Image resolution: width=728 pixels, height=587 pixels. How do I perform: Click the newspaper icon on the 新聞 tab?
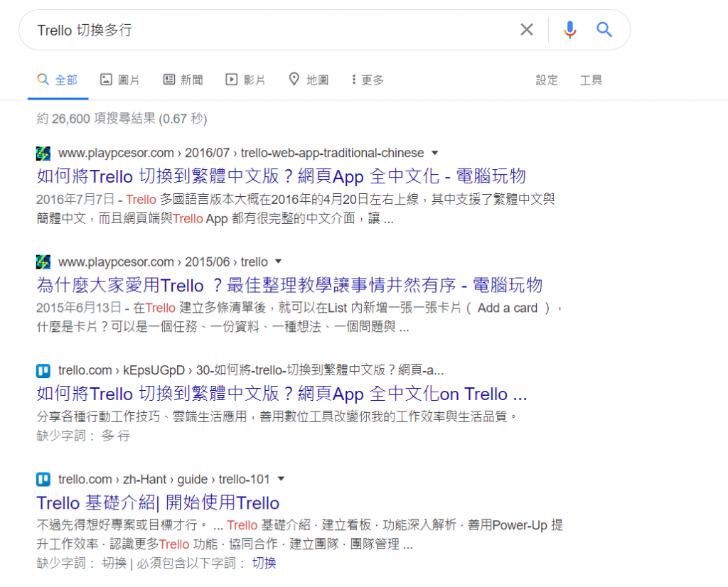pyautogui.click(x=169, y=80)
